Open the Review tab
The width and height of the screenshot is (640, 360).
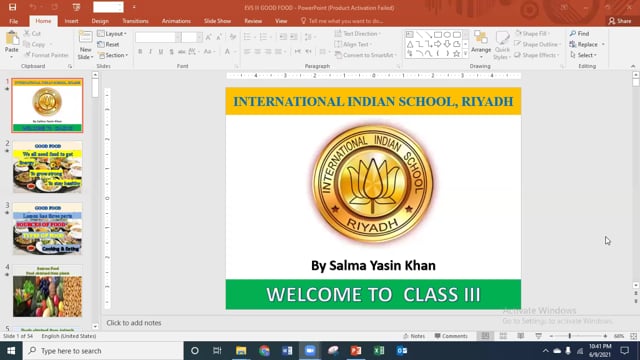coord(253,21)
